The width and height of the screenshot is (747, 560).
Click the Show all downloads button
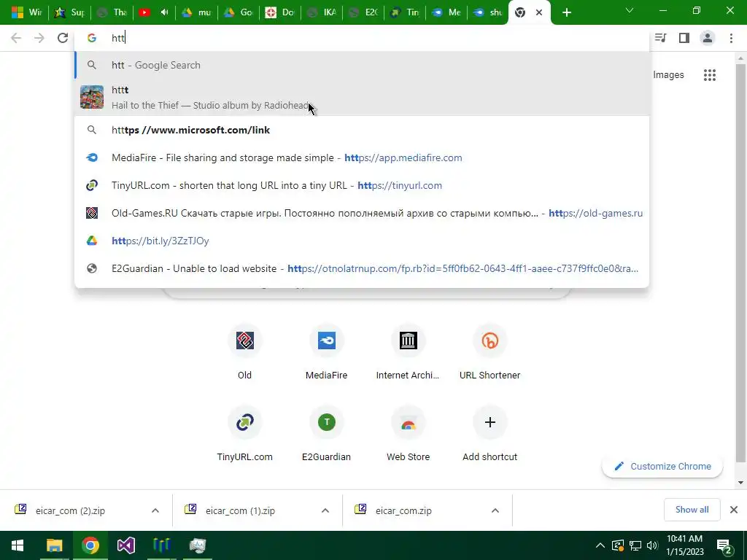pyautogui.click(x=692, y=510)
